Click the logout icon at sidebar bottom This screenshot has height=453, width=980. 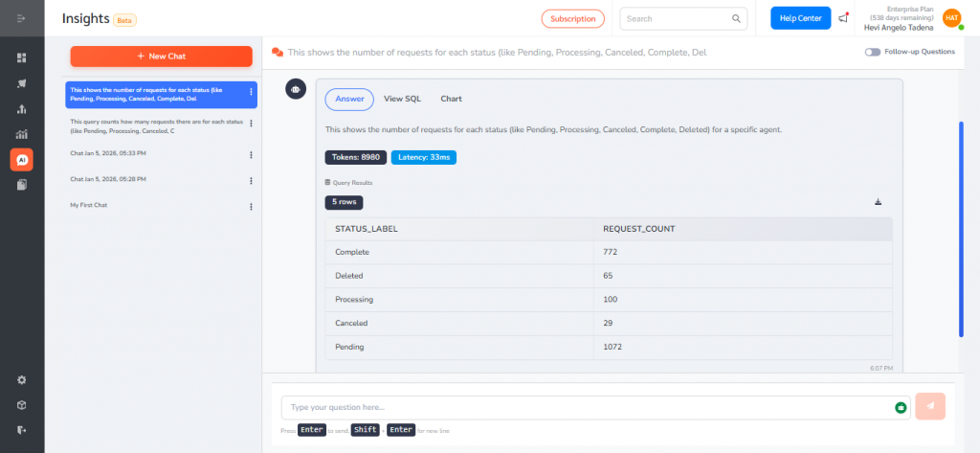(x=21, y=430)
